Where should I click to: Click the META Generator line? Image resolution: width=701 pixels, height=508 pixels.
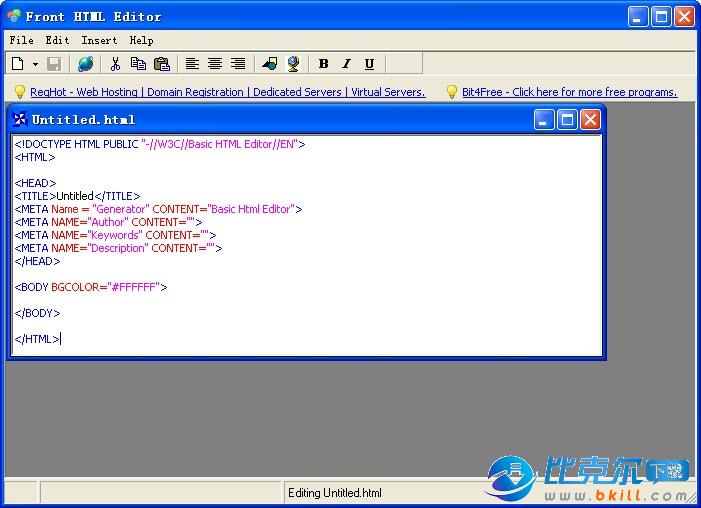click(x=158, y=209)
